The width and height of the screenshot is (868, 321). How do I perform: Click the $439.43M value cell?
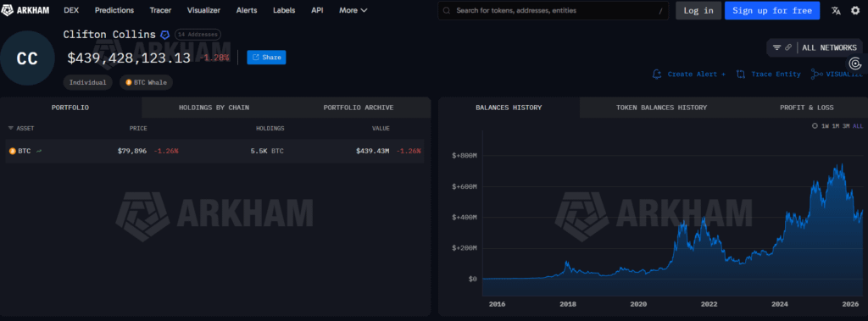point(373,151)
